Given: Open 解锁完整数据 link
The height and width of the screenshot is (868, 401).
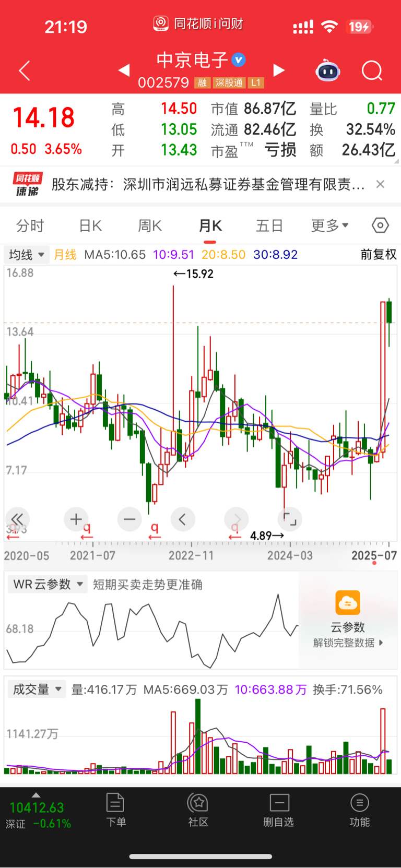Looking at the screenshot, I should pyautogui.click(x=348, y=643).
